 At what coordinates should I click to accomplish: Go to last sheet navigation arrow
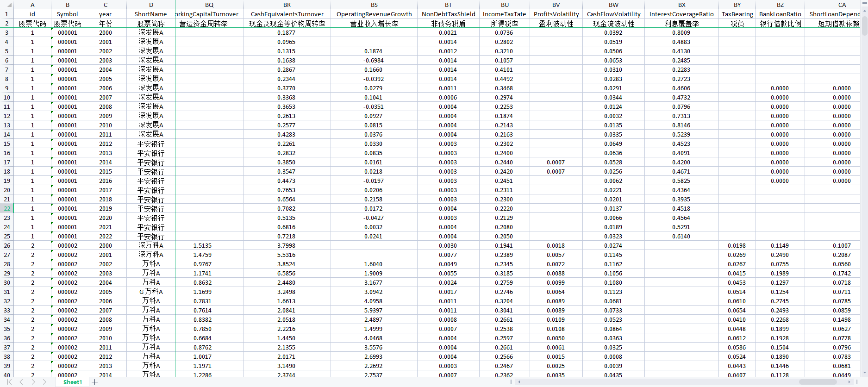point(45,382)
